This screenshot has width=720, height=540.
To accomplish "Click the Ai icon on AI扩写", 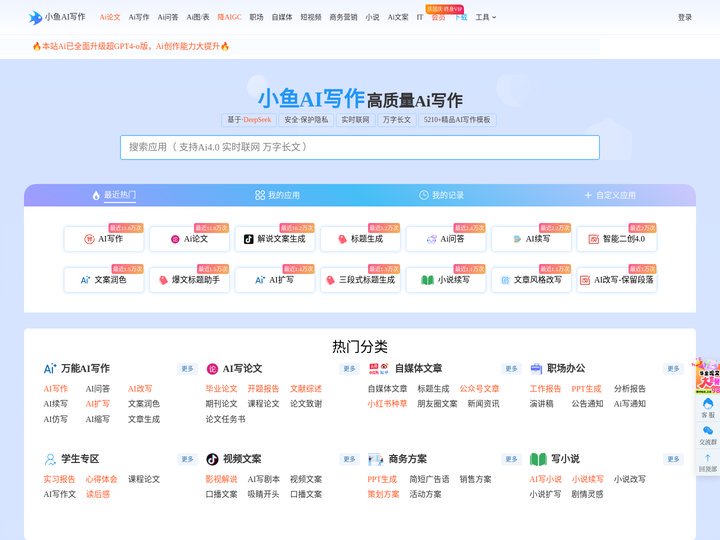I will coord(260,280).
